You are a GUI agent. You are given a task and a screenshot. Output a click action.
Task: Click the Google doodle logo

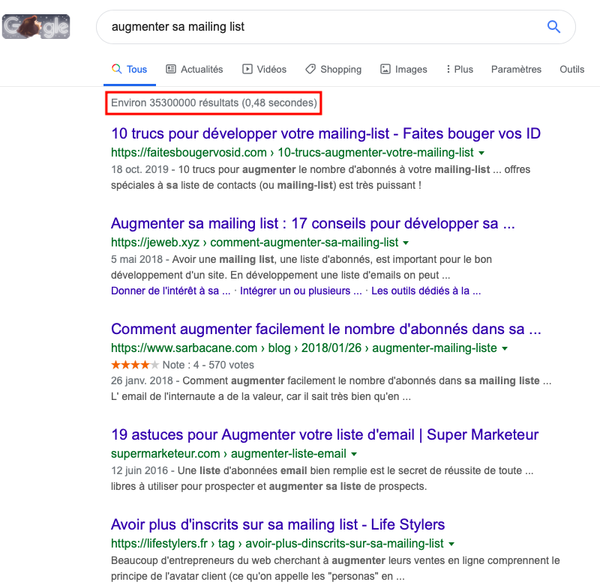(36, 27)
